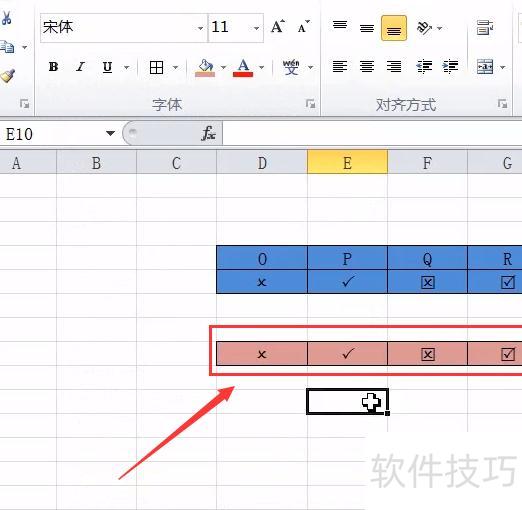Click the blue cell containing R
The image size is (522, 510).
(x=495, y=258)
